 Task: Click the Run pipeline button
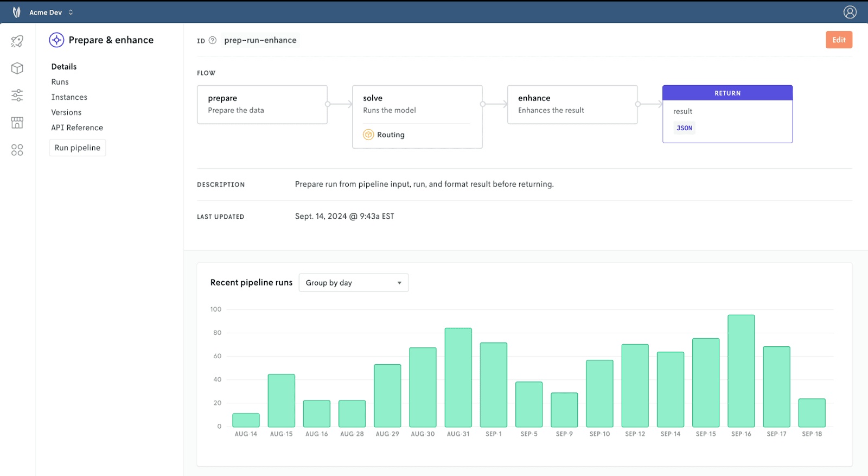click(x=78, y=148)
